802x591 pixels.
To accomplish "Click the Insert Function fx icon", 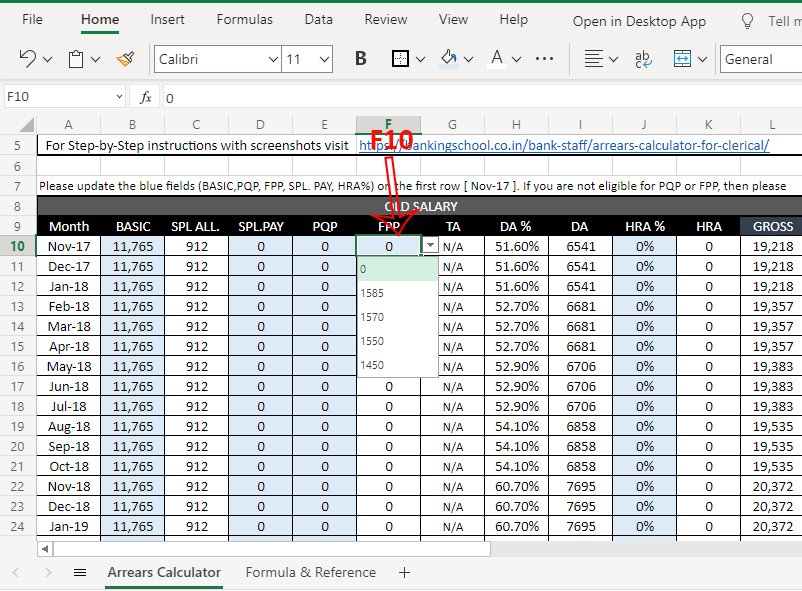I will pyautogui.click(x=145, y=97).
